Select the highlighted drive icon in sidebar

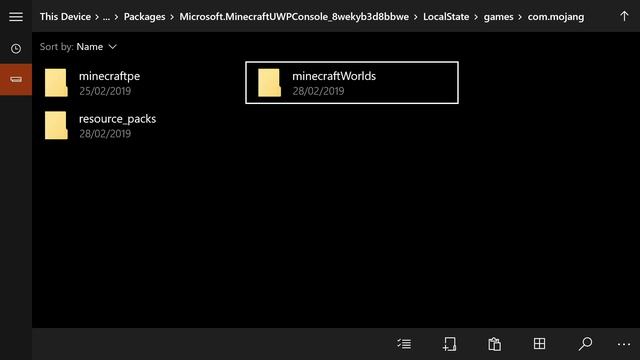point(16,79)
